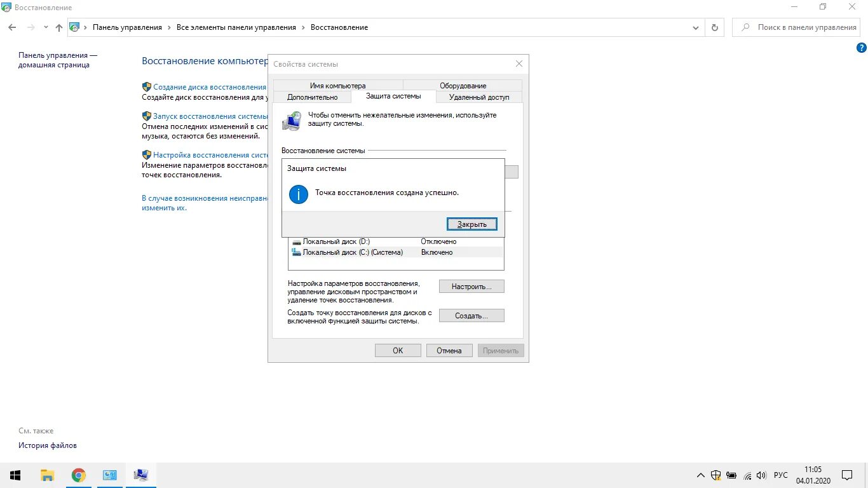The width and height of the screenshot is (868, 488).
Task: Open 'История файлов' link
Action: pyautogui.click(x=48, y=445)
